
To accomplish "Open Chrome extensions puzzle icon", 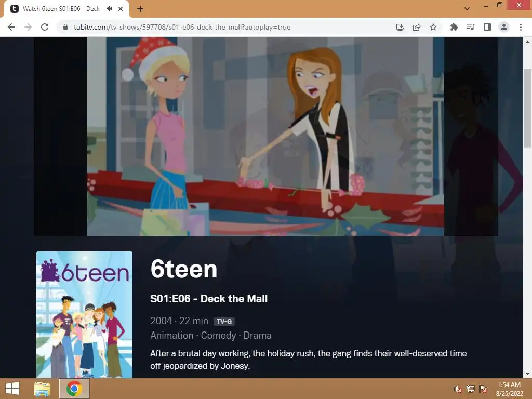I will tap(454, 27).
